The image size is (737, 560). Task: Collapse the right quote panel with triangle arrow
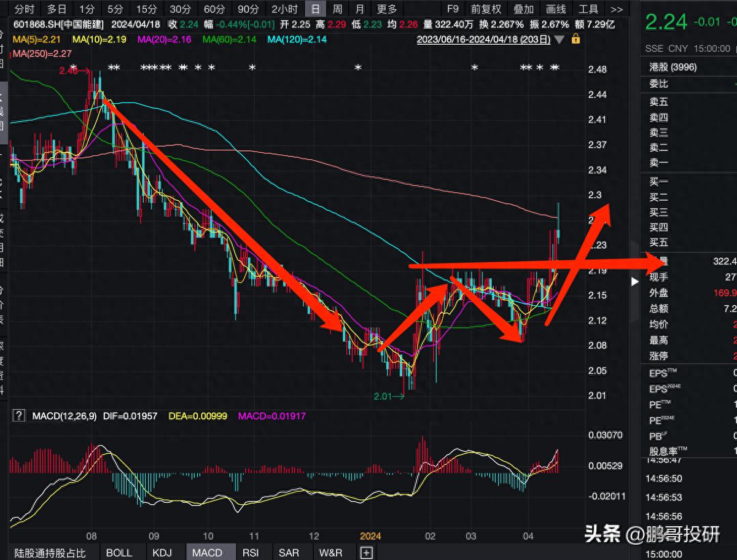(635, 281)
